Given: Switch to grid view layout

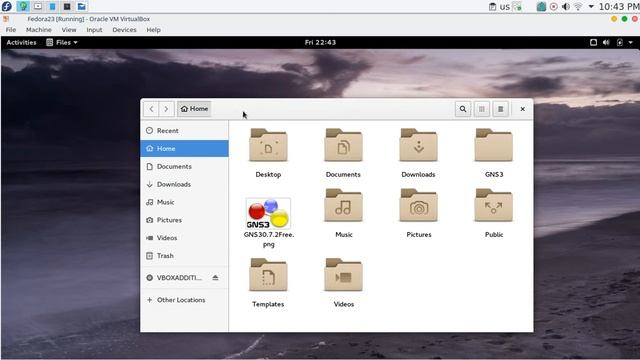Looking at the screenshot, I should point(482,109).
